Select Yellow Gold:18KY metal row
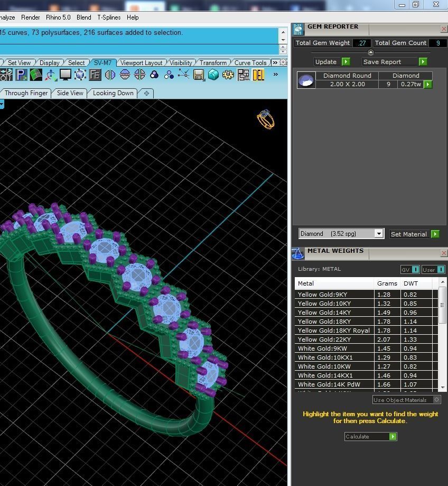Image resolution: width=448 pixels, height=486 pixels. pyautogui.click(x=366, y=322)
